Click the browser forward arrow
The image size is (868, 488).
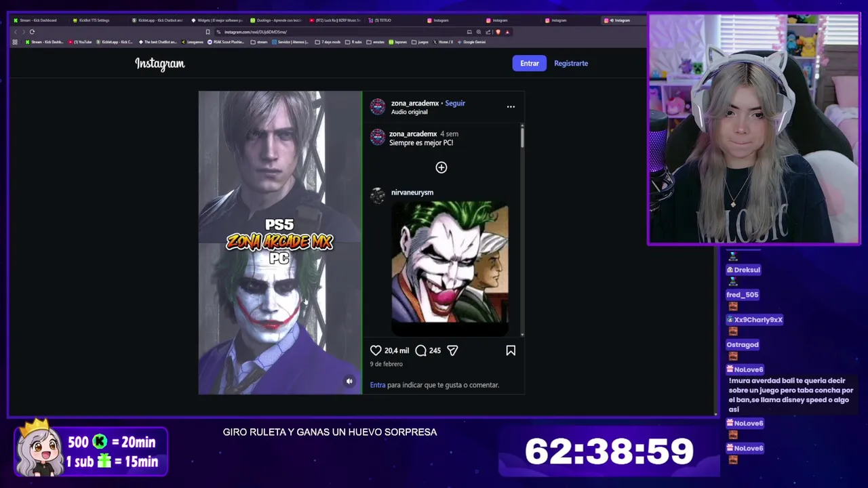[x=24, y=32]
